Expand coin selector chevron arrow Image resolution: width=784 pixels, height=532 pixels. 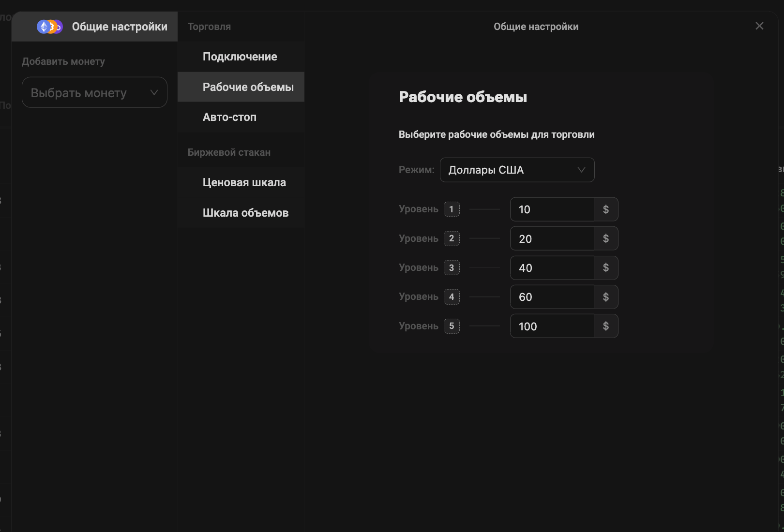(x=154, y=92)
